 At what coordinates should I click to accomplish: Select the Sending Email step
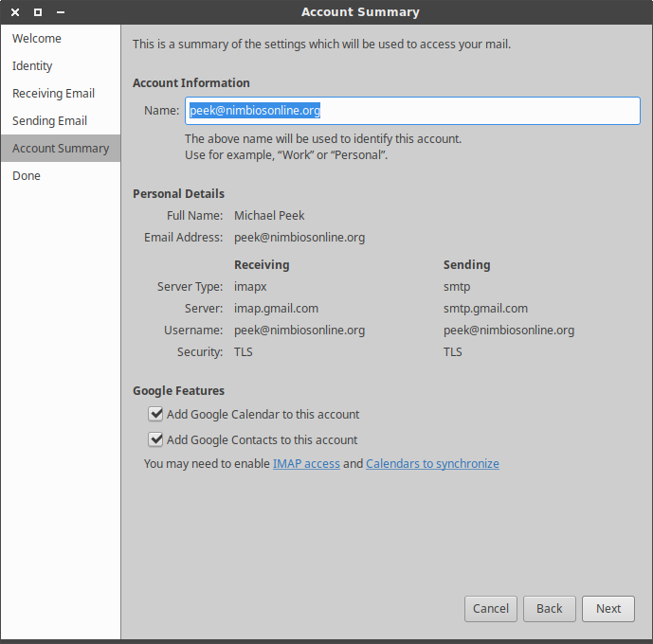[49, 121]
